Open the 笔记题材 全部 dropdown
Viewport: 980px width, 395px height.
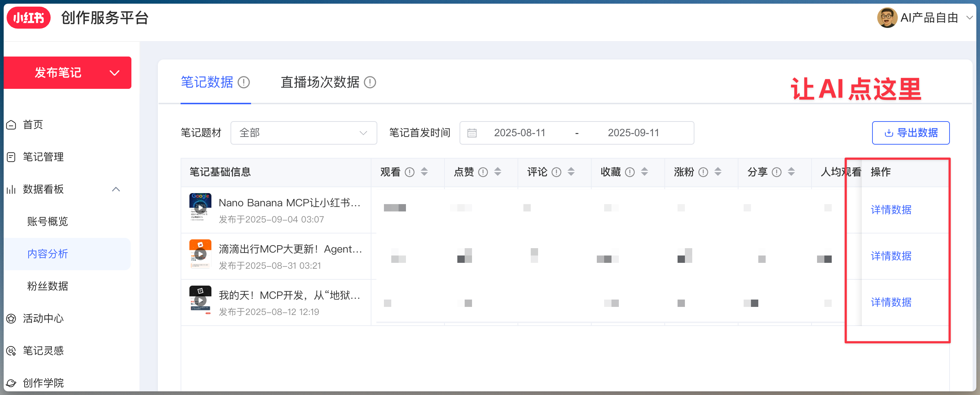(x=303, y=133)
